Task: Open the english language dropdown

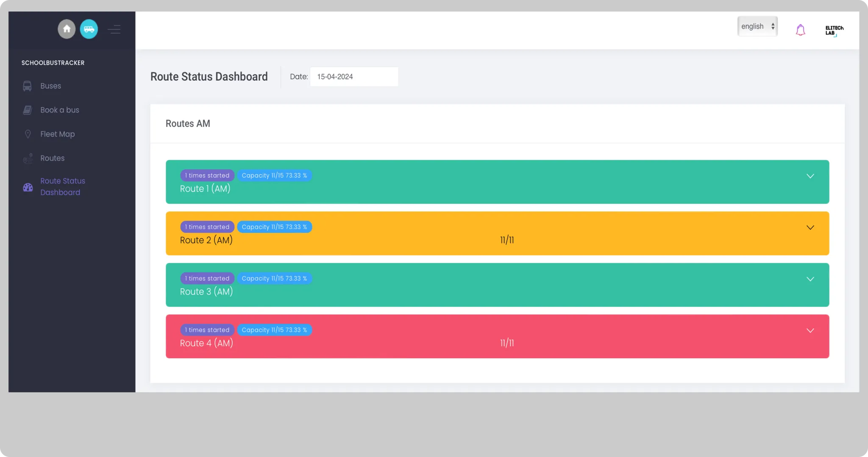Action: [757, 26]
